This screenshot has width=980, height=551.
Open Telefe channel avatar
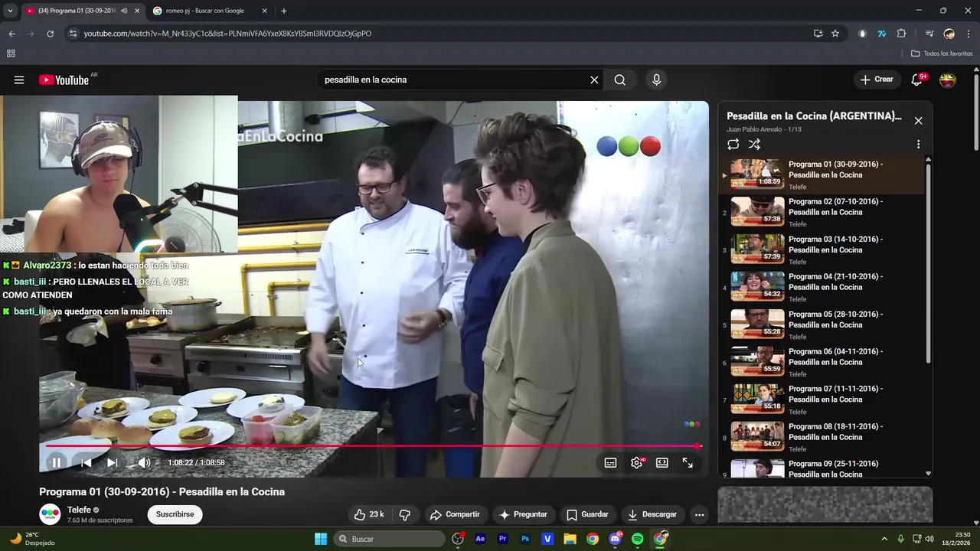point(50,514)
